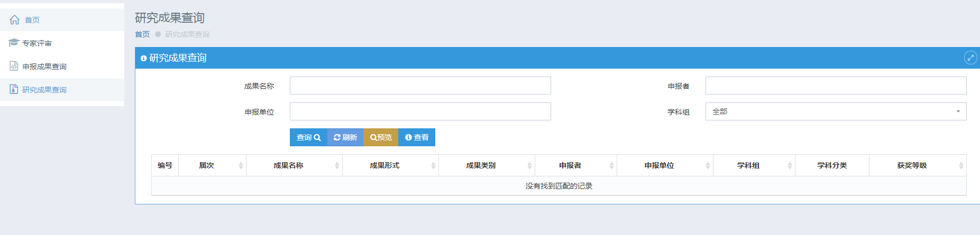Sort table by 申报者 column header
The width and height of the screenshot is (980, 235).
[x=576, y=165]
